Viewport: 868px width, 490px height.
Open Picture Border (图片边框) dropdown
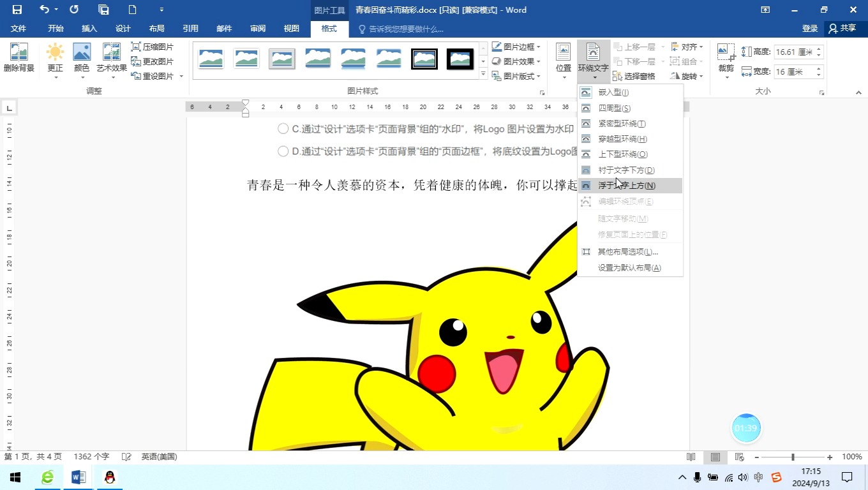click(516, 47)
